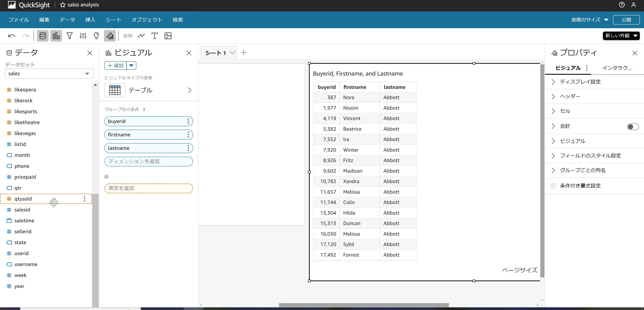The image size is (644, 310).
Task: Click the + 追加 visual button
Action: (116, 66)
